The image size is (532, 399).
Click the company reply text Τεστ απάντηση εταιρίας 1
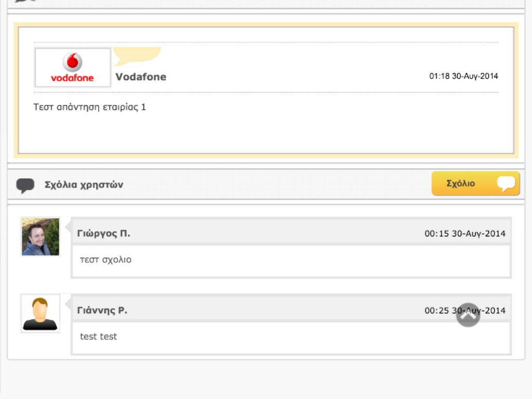tap(89, 107)
